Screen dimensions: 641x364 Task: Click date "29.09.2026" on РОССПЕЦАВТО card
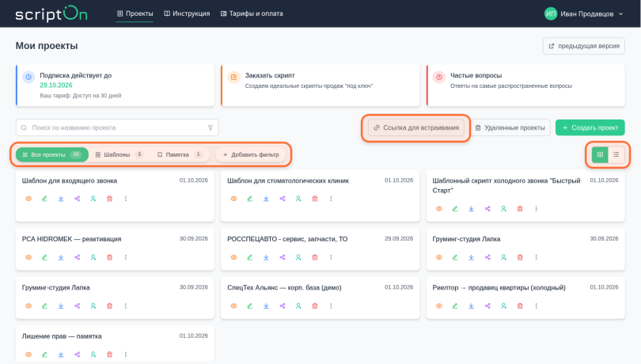(399, 238)
